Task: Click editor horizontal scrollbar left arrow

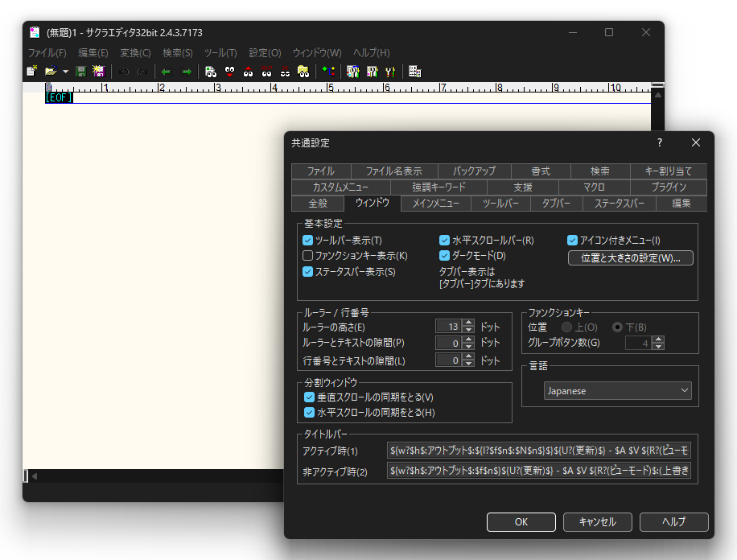Action: tap(35, 476)
